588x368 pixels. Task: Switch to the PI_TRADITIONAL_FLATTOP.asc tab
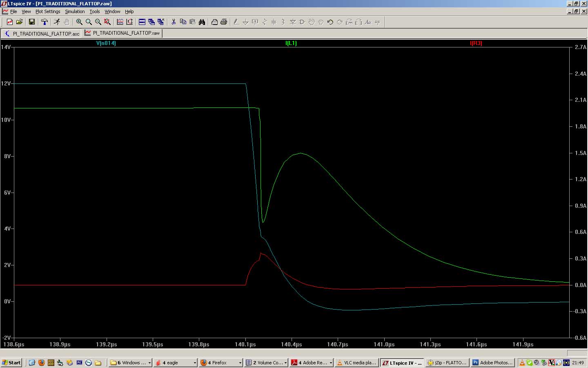pos(41,34)
